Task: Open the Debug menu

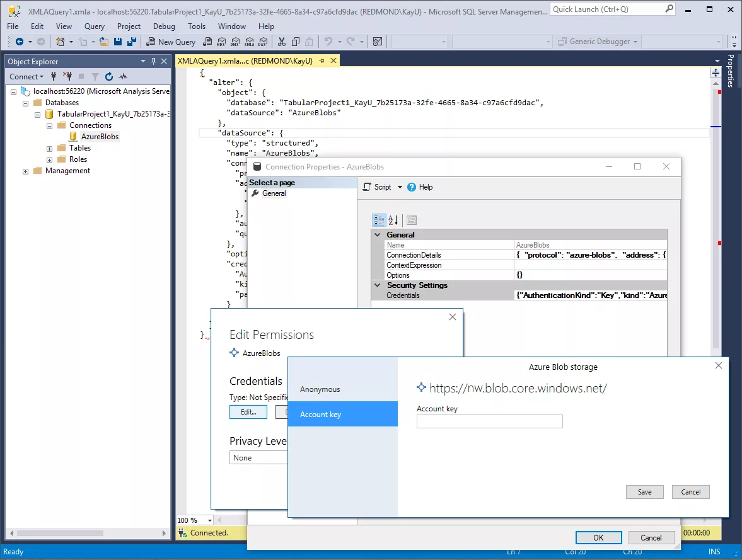Action: pyautogui.click(x=164, y=26)
